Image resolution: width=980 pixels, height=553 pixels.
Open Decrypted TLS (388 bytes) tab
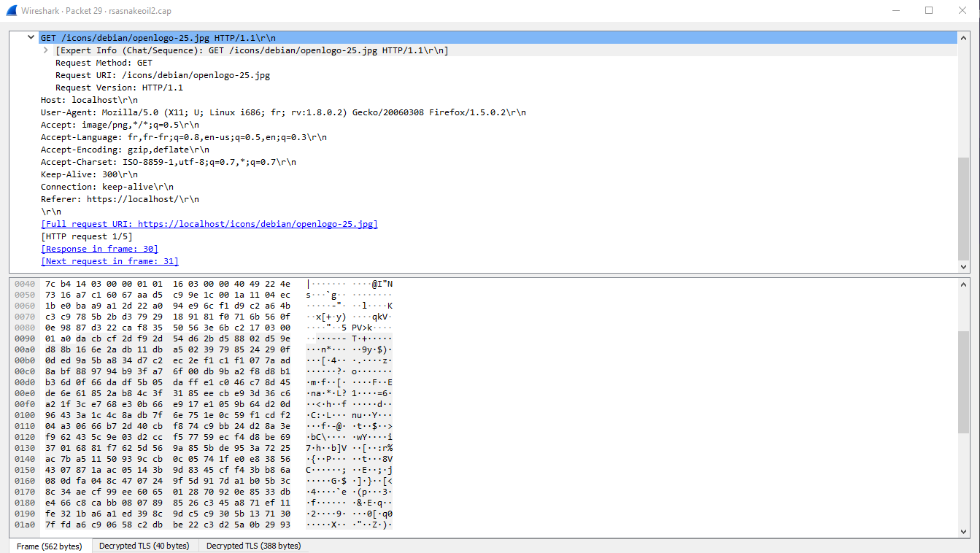pyautogui.click(x=253, y=546)
